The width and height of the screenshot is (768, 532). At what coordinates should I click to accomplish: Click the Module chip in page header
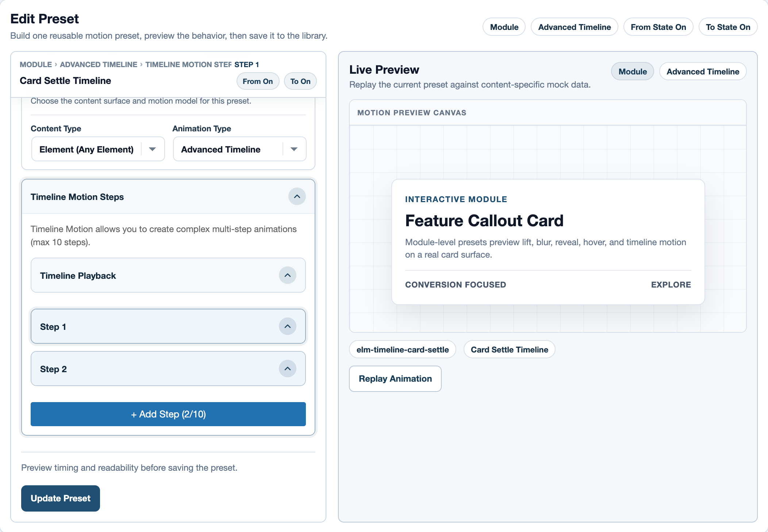click(x=504, y=27)
